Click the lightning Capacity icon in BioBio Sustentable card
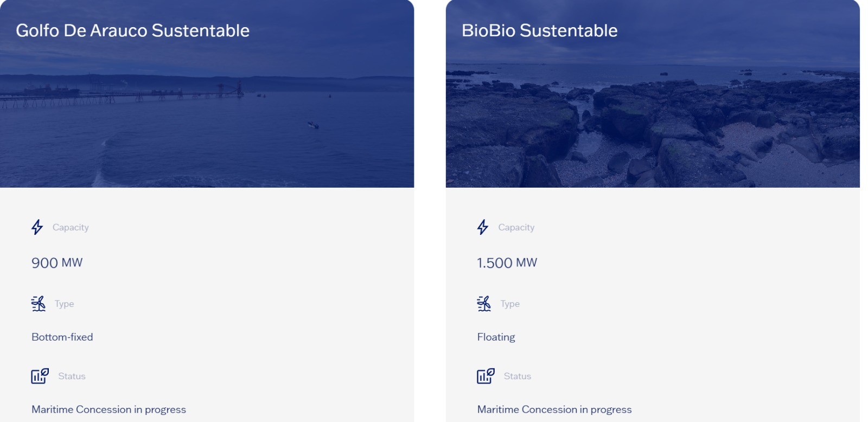868x422 pixels. [483, 227]
